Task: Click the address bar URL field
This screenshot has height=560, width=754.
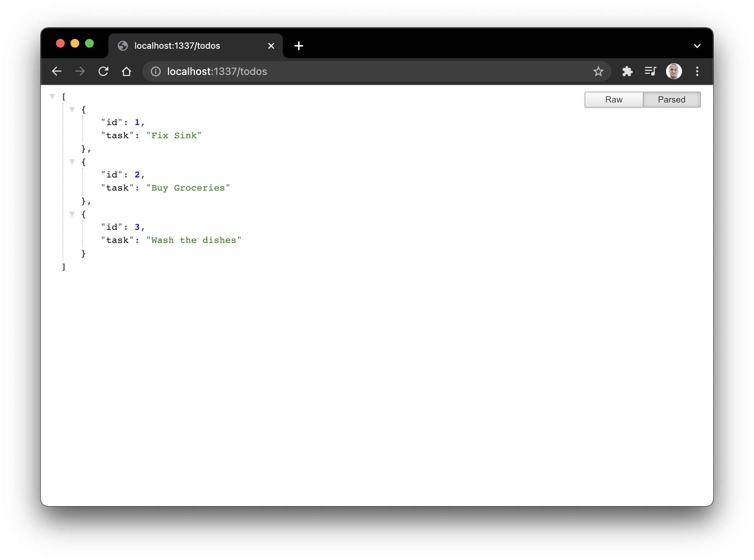Action: (364, 71)
